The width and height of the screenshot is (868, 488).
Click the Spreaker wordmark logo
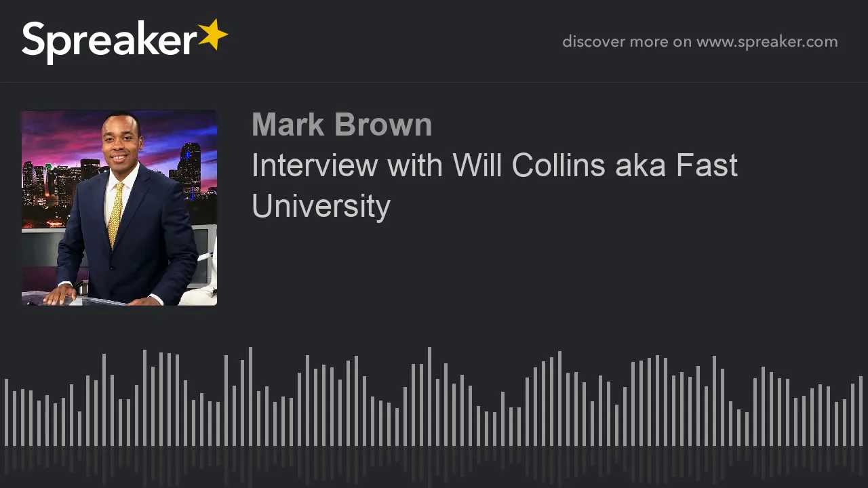[124, 41]
